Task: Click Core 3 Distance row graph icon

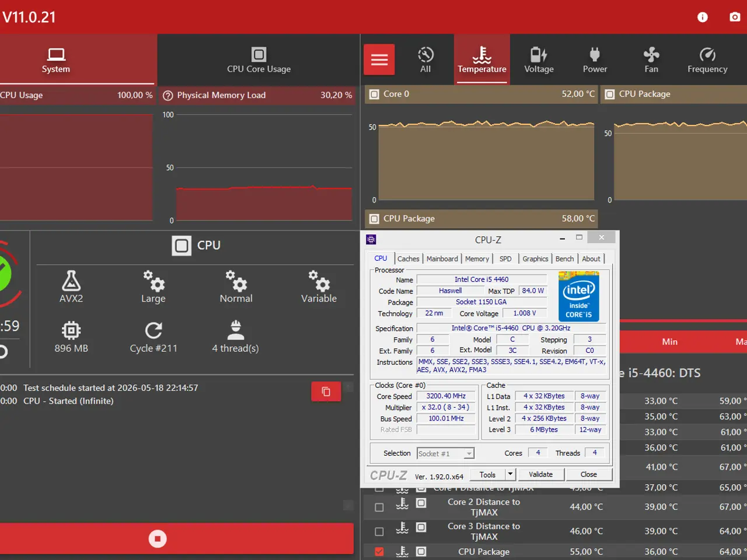Action: pyautogui.click(x=421, y=527)
